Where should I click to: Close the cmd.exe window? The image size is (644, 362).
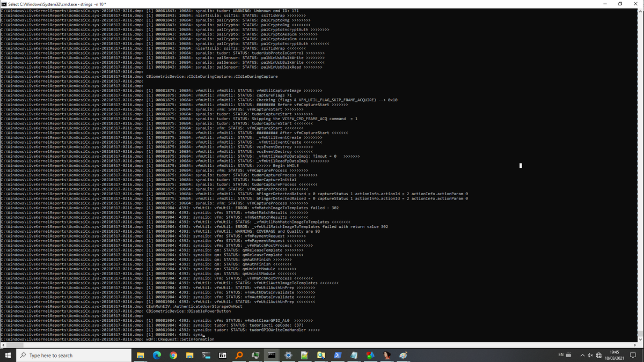(636, 4)
